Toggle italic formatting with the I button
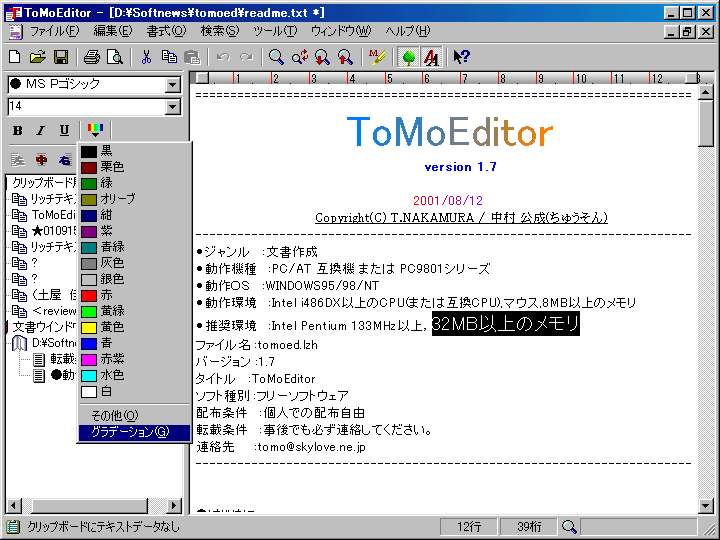This screenshot has width=720, height=540. click(x=41, y=130)
